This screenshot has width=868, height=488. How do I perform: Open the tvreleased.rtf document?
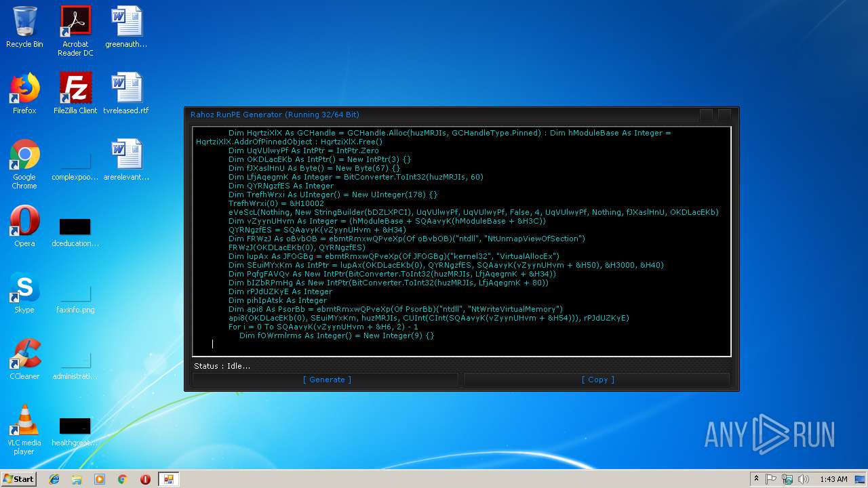[126, 94]
